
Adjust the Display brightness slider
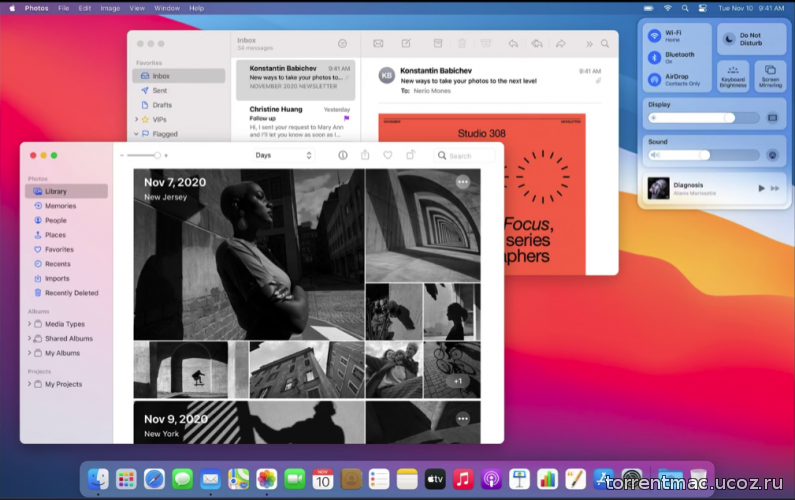point(704,118)
